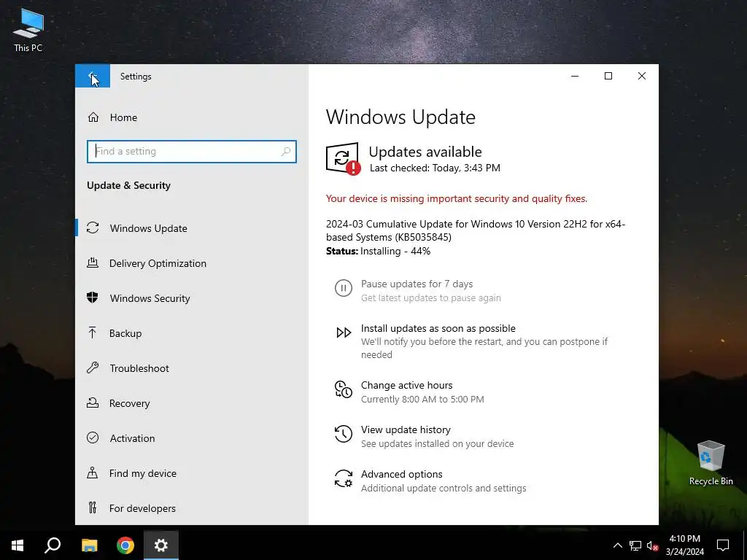Viewport: 747px width, 560px height.
Task: Click the Activation checkmark circle icon
Action: click(93, 437)
